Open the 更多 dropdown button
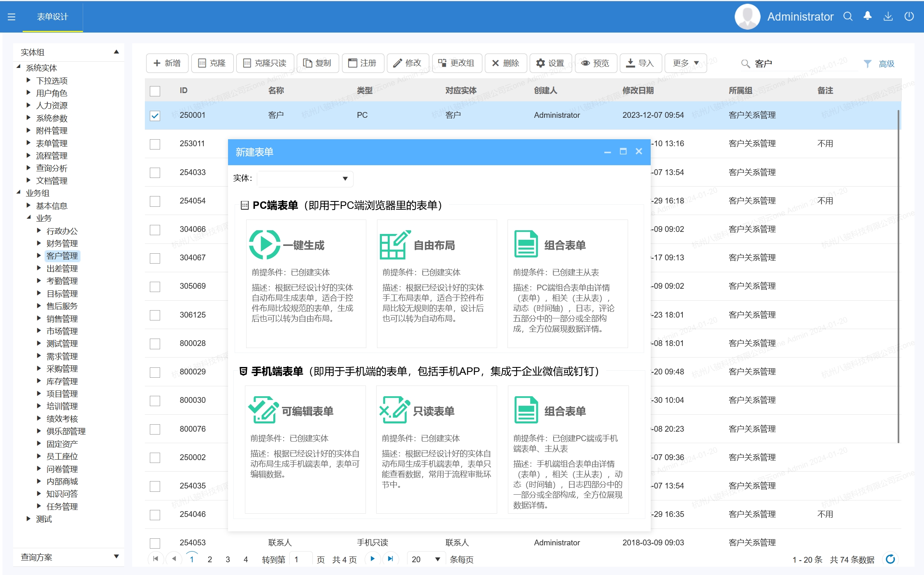The image size is (924, 575). click(x=685, y=63)
